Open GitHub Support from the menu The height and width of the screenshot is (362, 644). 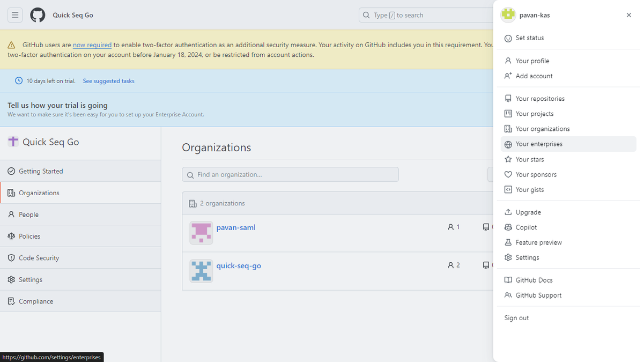568,295
